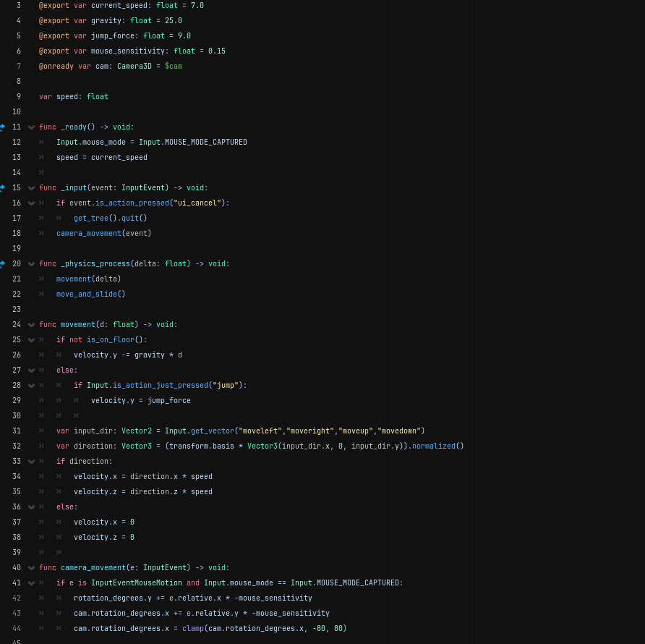Collapse the movement function fold arrow
Viewport: 645px width, 644px height.
(31, 325)
